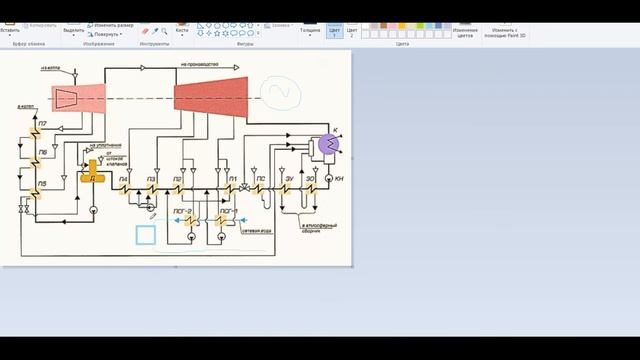Click the КН pump label
This screenshot has width=640, height=360.
(x=339, y=179)
